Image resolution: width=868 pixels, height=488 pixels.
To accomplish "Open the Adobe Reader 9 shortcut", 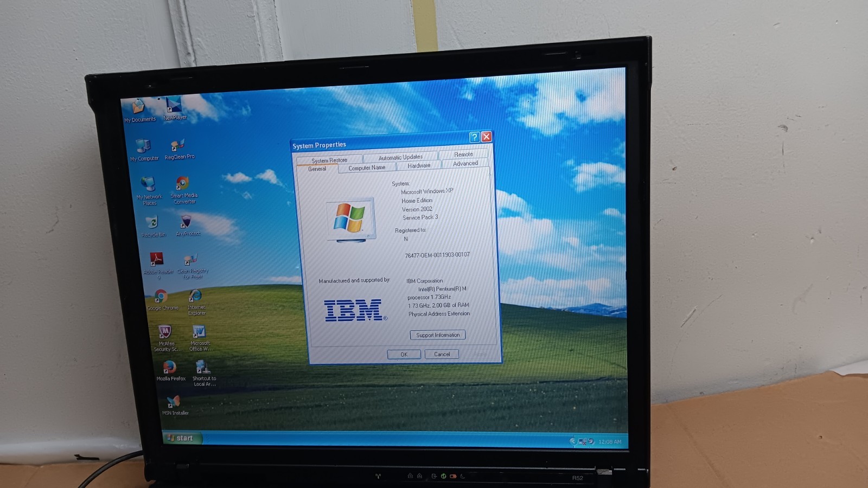I will [x=158, y=266].
